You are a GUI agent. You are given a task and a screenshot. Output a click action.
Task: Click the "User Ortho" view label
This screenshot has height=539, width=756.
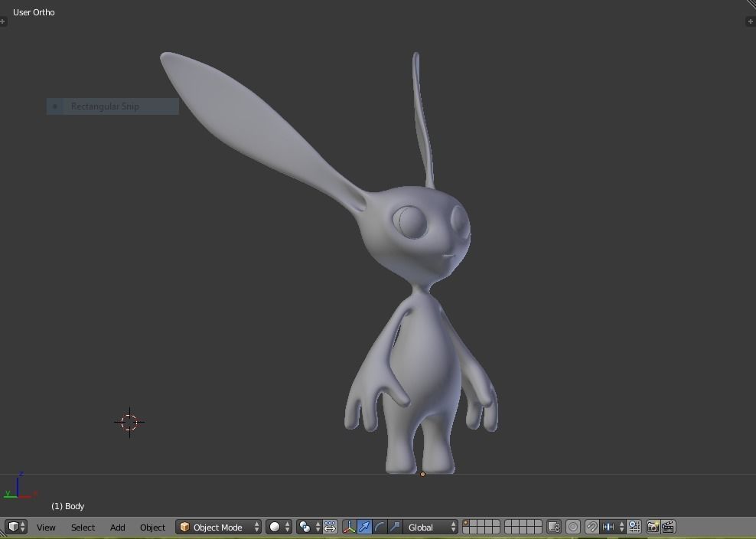[x=34, y=12]
